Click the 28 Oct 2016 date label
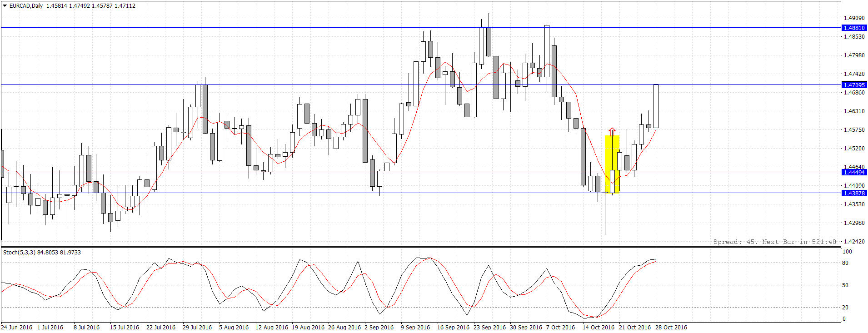The width and height of the screenshot is (868, 333). (x=671, y=328)
